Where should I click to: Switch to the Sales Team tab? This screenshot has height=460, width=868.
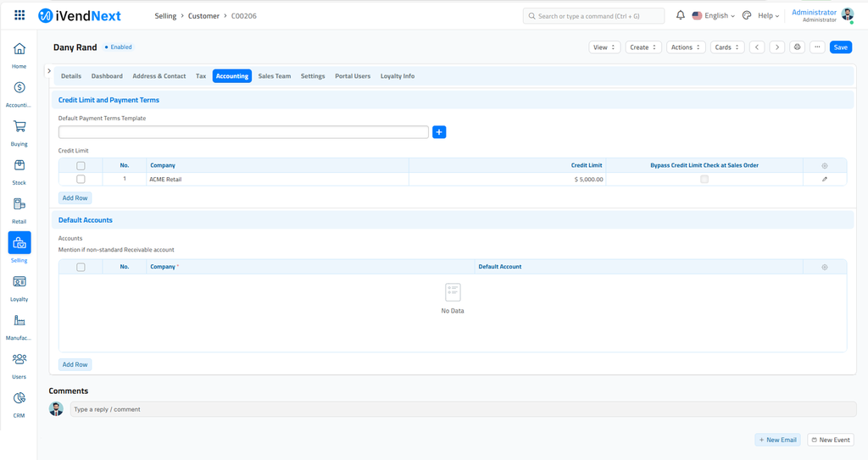tap(274, 76)
